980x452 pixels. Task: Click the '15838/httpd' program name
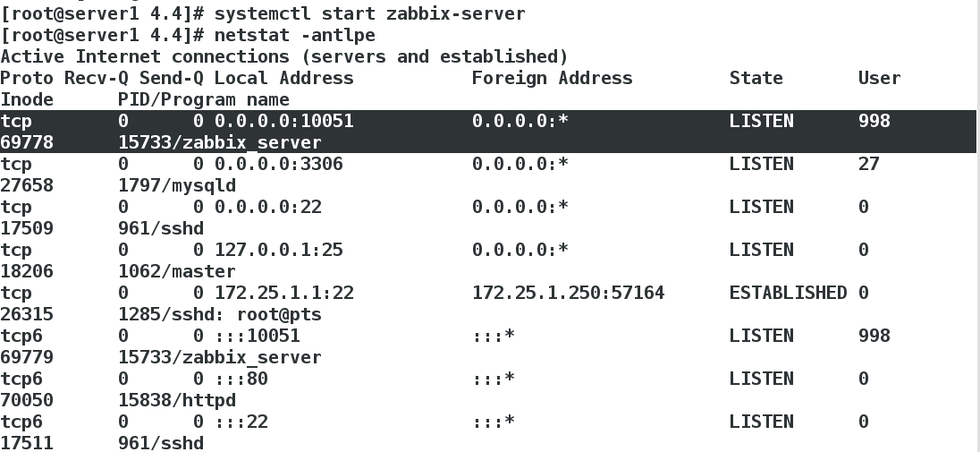(177, 400)
